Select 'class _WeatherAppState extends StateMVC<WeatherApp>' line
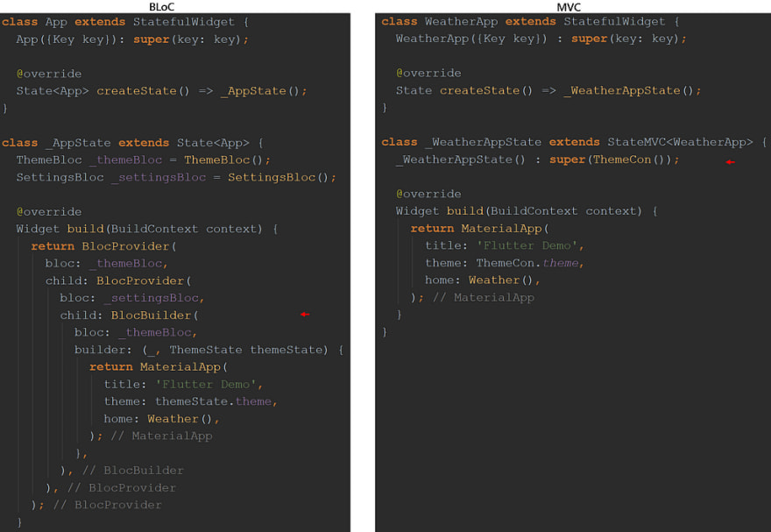This screenshot has height=532, width=771. coord(567,143)
